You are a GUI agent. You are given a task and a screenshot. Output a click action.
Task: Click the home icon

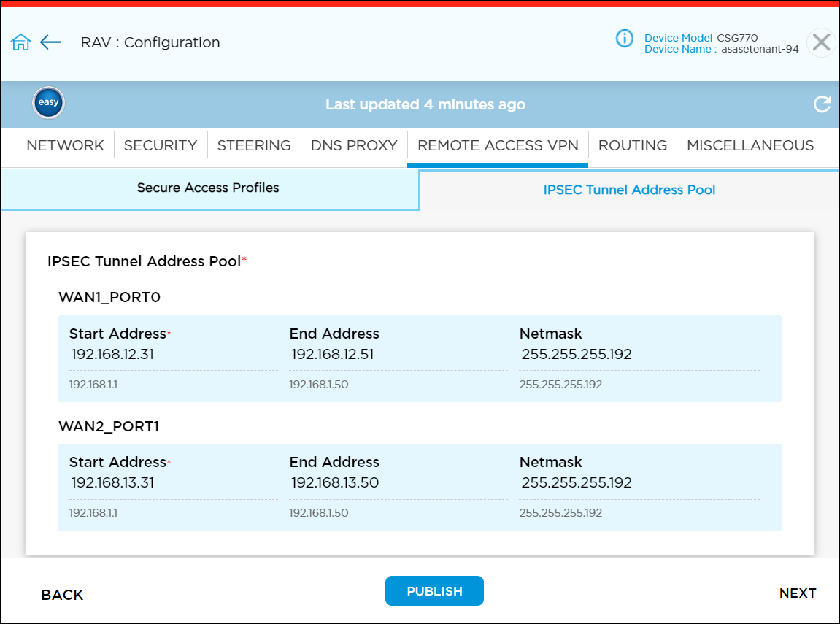pos(20,42)
